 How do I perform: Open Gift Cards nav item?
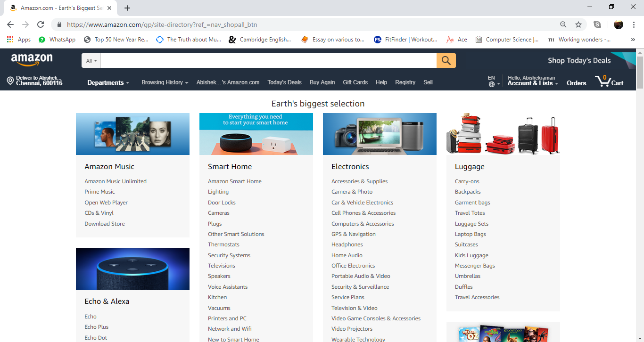[x=355, y=82]
